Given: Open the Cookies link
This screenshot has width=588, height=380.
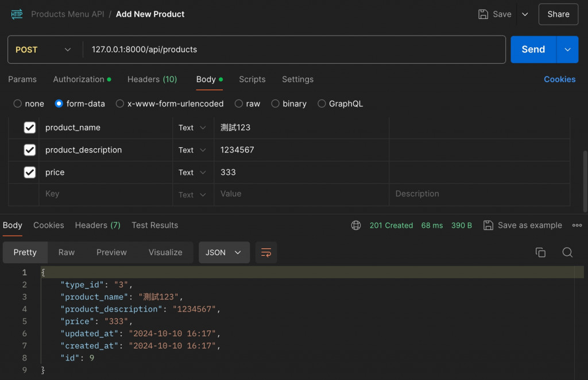Looking at the screenshot, I should pos(559,79).
